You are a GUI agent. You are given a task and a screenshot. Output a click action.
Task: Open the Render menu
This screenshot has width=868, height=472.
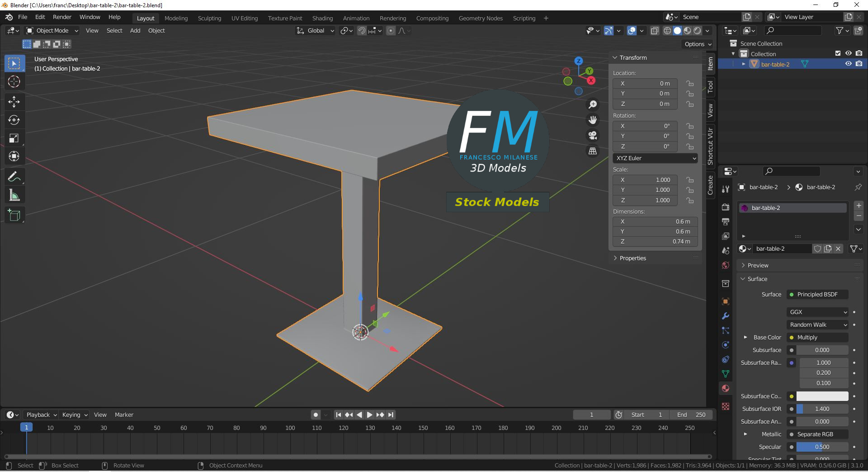click(62, 17)
